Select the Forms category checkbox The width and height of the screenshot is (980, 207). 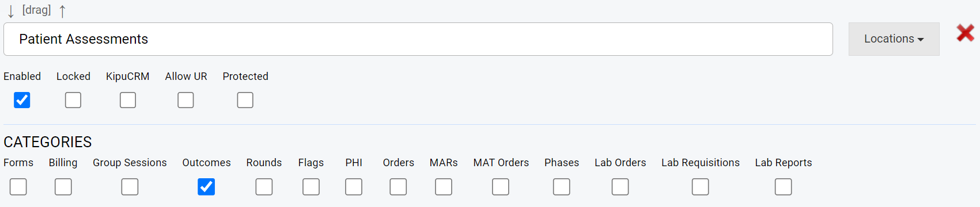pyautogui.click(x=18, y=187)
